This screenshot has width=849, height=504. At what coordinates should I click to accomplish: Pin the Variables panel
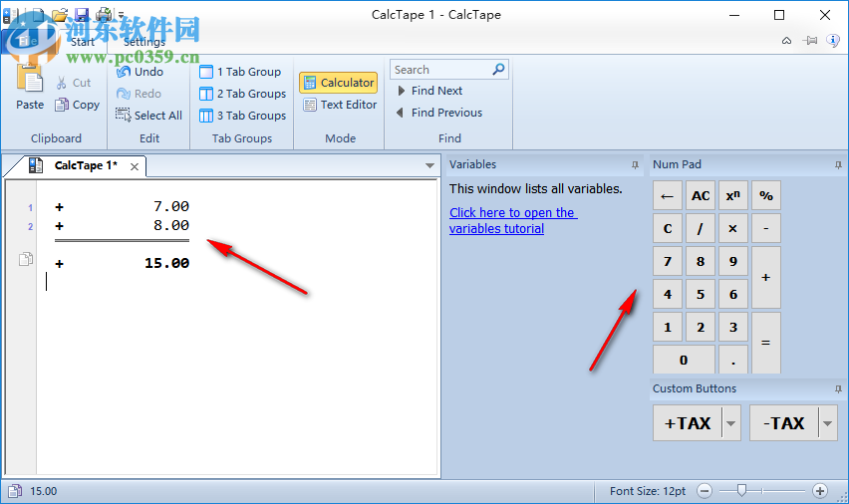(x=635, y=165)
